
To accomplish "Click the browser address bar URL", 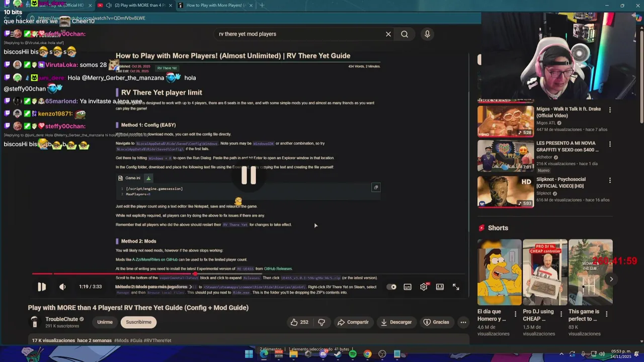I will click(92, 18).
